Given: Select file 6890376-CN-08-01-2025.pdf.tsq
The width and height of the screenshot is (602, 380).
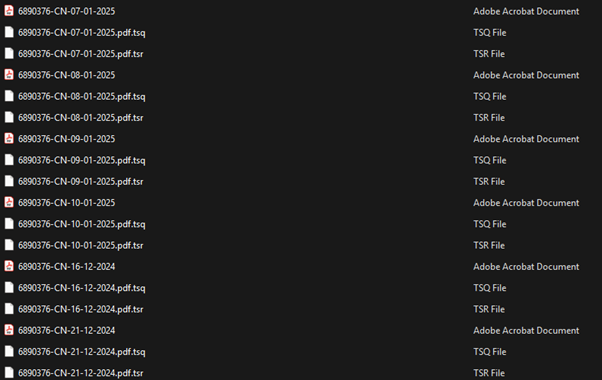Looking at the screenshot, I should (x=82, y=96).
